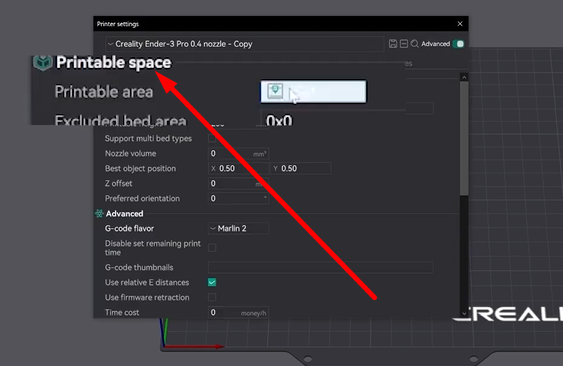The width and height of the screenshot is (563, 366).
Task: Click the save preset floppy icon
Action: tap(393, 44)
